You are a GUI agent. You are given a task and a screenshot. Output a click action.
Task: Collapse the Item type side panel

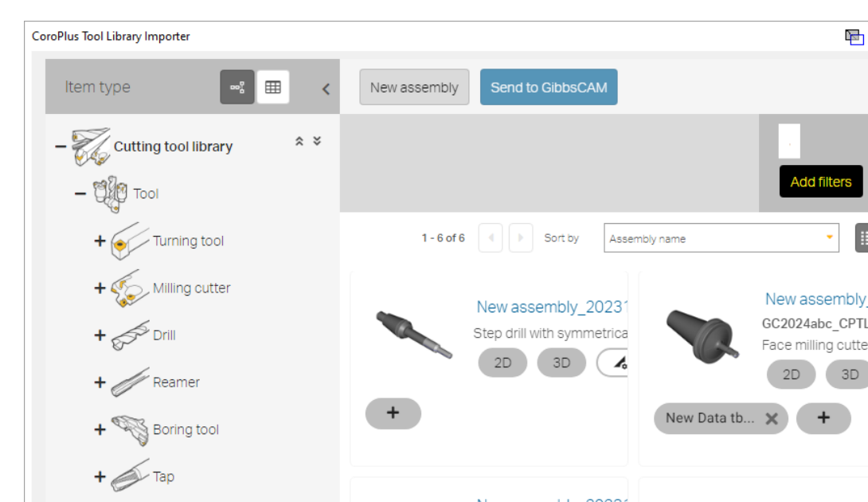(326, 88)
